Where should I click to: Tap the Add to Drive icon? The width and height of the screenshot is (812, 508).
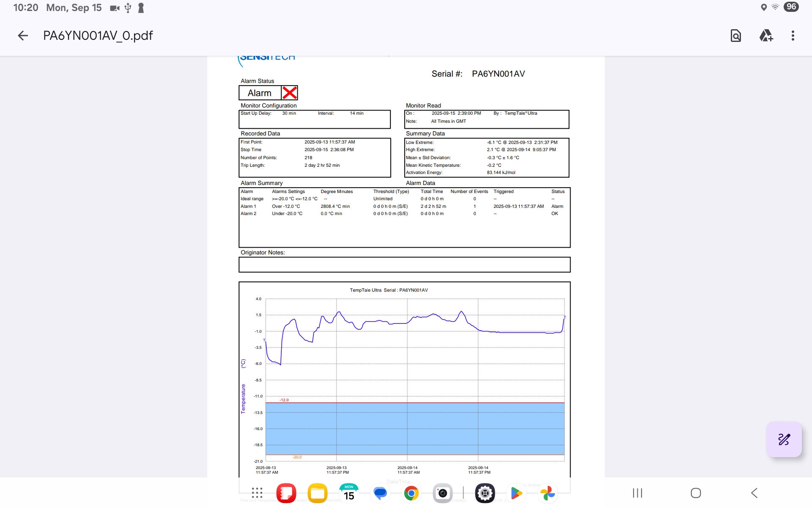click(766, 36)
